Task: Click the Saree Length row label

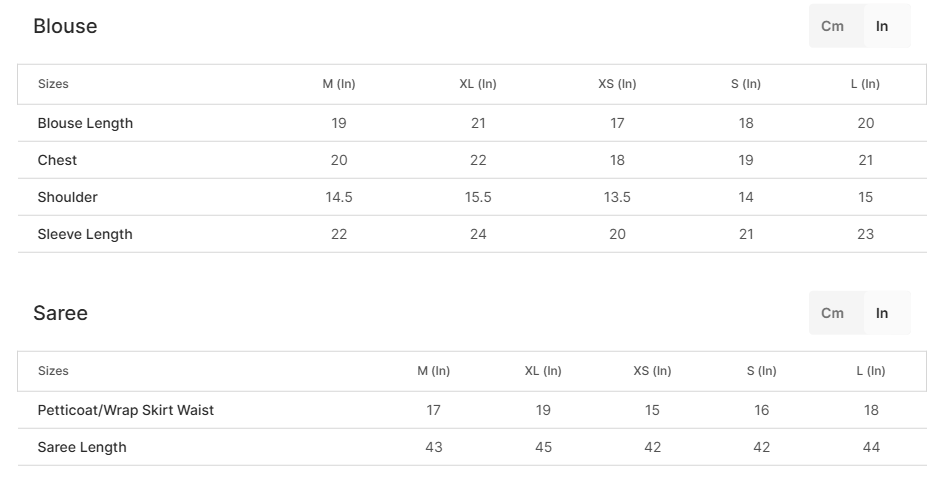Action: pyautogui.click(x=82, y=447)
